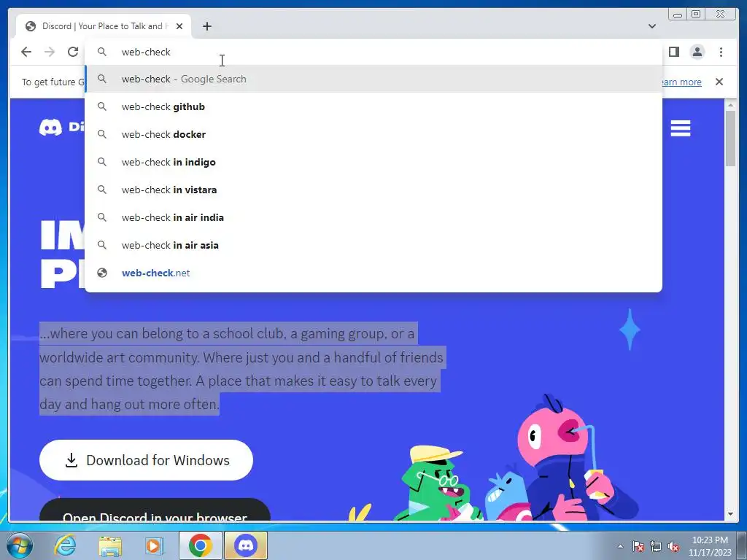Click the address bar text field

coord(373,52)
